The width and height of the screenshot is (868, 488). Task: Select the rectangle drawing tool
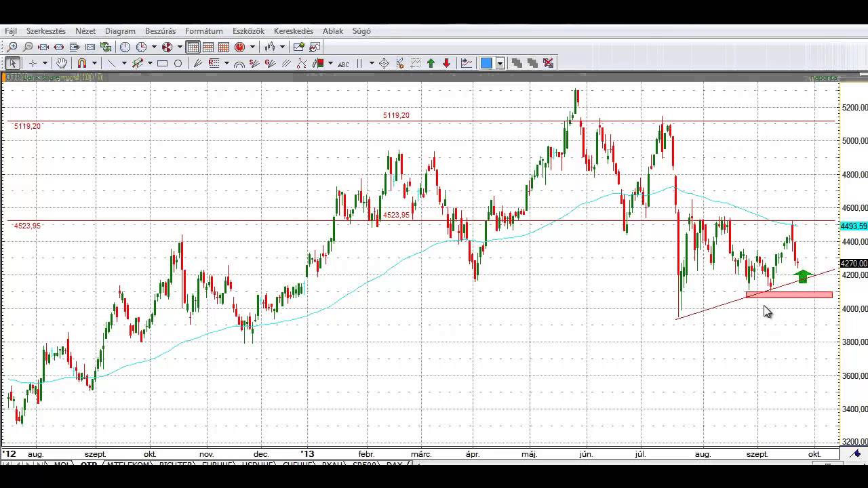pos(162,63)
